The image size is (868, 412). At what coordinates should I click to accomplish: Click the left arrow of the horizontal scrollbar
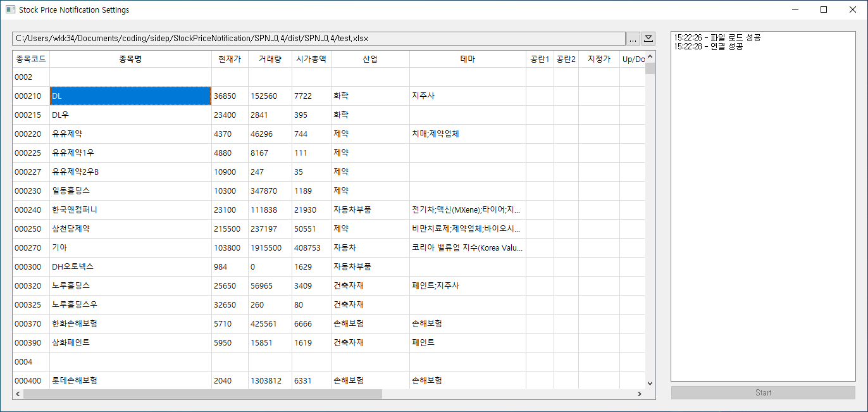pos(18,394)
